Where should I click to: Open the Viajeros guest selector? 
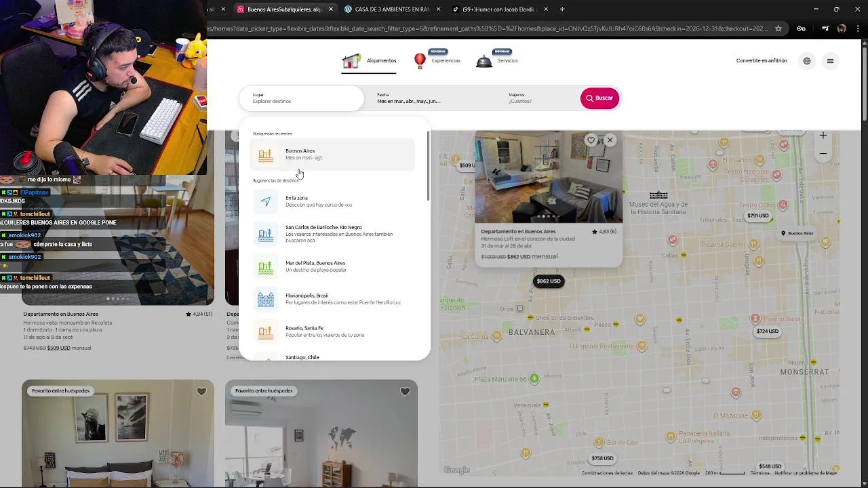(539, 98)
